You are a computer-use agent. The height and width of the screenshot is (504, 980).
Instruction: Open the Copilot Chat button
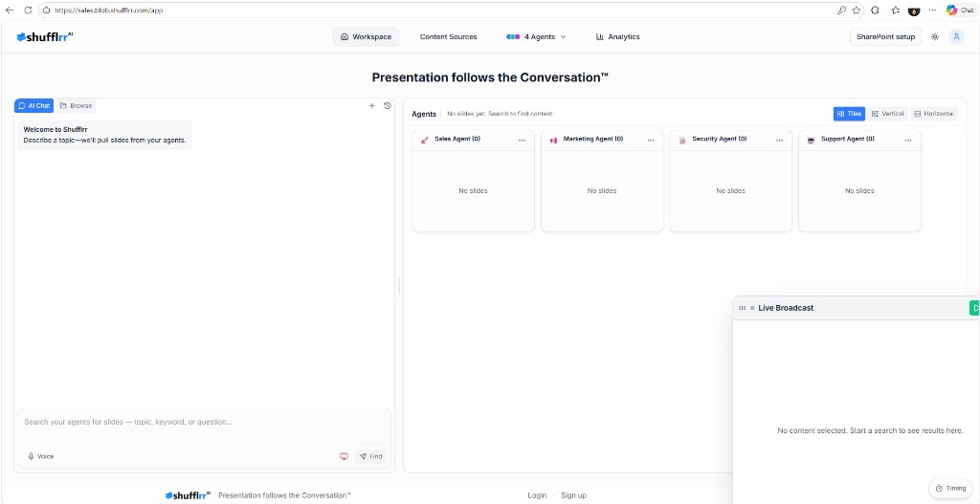click(x=959, y=11)
